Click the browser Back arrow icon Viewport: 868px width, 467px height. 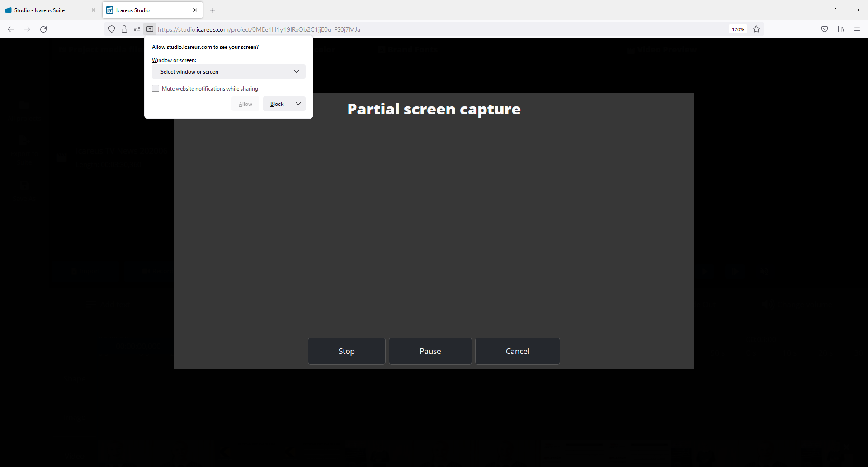click(11, 29)
